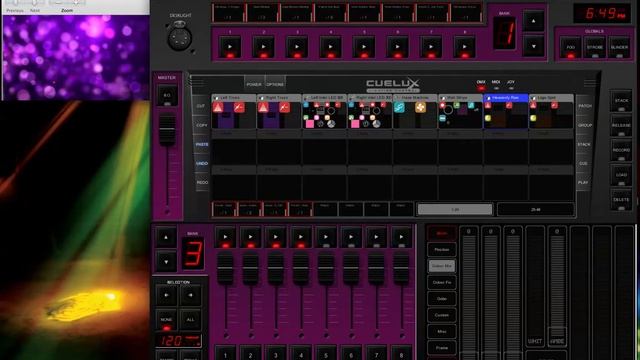The width and height of the screenshot is (640, 360).
Task: Click the red triangle icon in Right Truss
Action: tap(263, 107)
